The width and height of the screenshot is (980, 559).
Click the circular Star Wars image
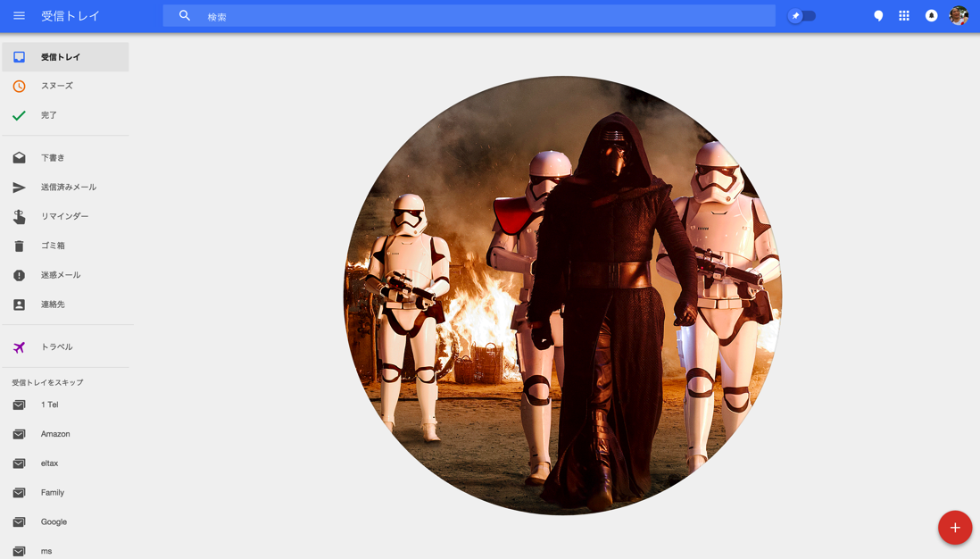tap(562, 296)
